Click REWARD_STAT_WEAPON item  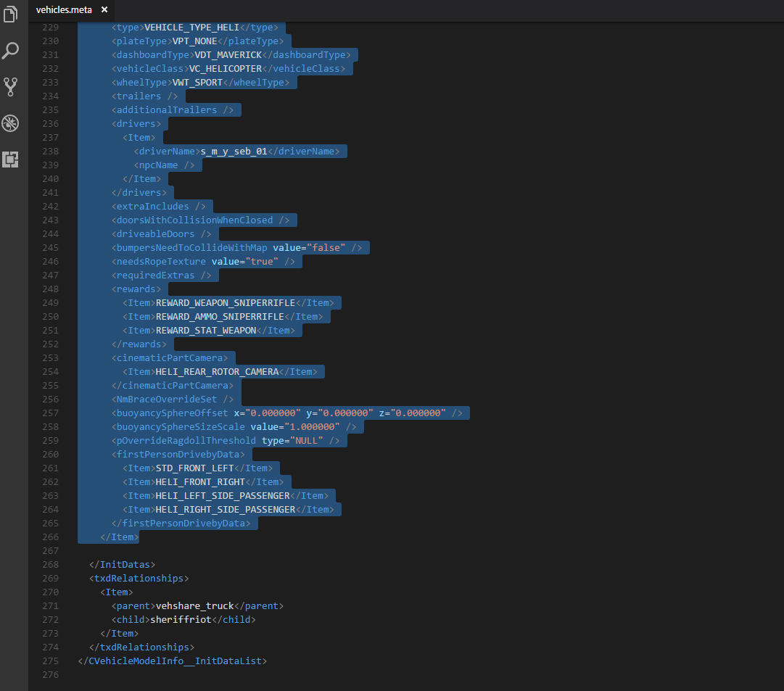click(205, 331)
